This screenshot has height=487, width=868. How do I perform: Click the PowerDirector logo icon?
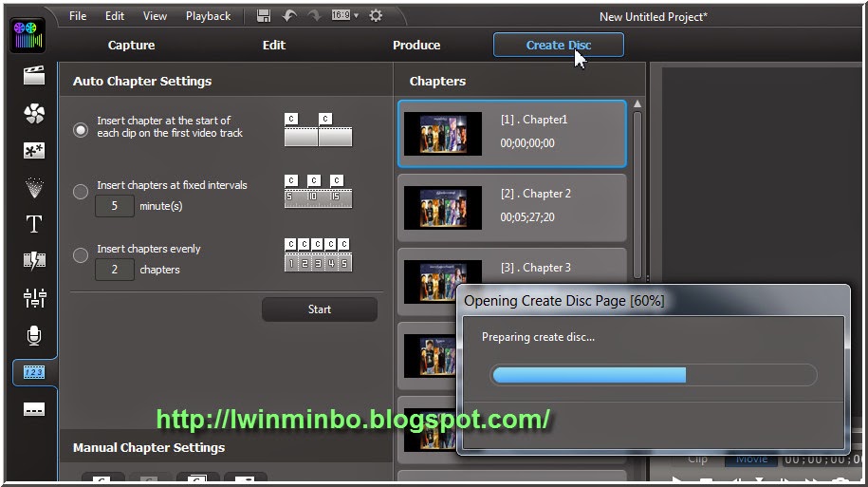tap(28, 35)
